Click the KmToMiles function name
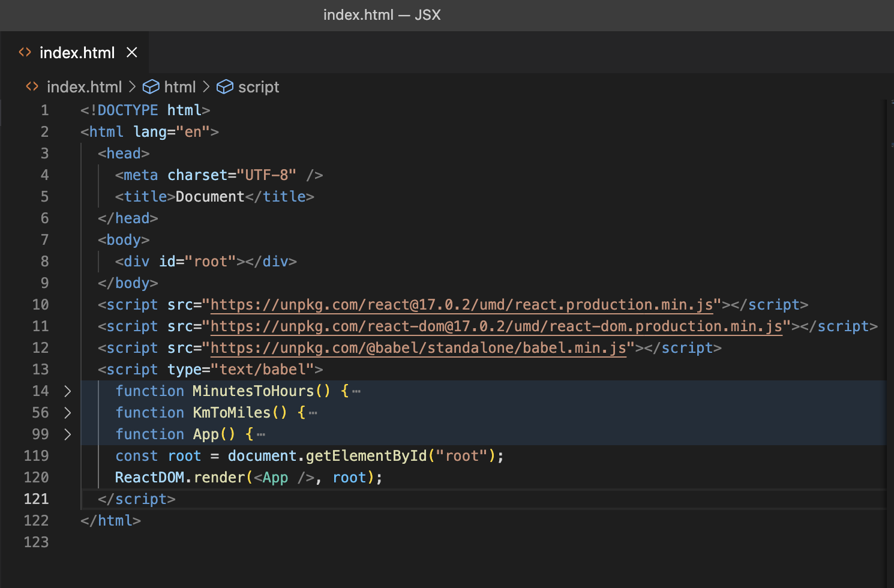The height and width of the screenshot is (588, 894). pos(232,413)
